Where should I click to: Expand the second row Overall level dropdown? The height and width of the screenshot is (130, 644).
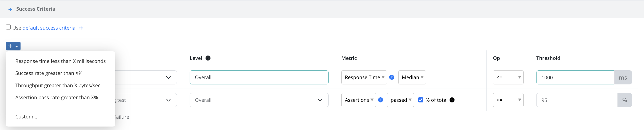(259, 100)
